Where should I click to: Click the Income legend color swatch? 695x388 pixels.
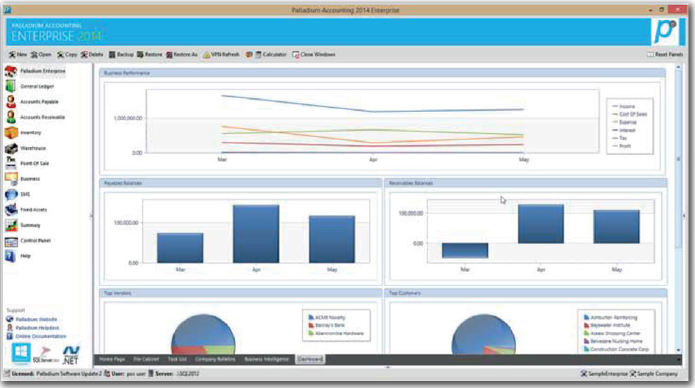(615, 106)
